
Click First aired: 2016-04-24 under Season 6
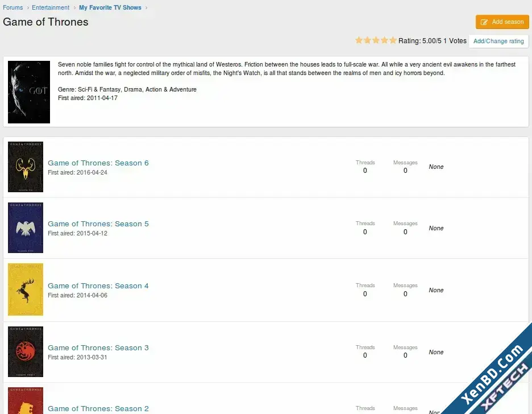coord(77,172)
